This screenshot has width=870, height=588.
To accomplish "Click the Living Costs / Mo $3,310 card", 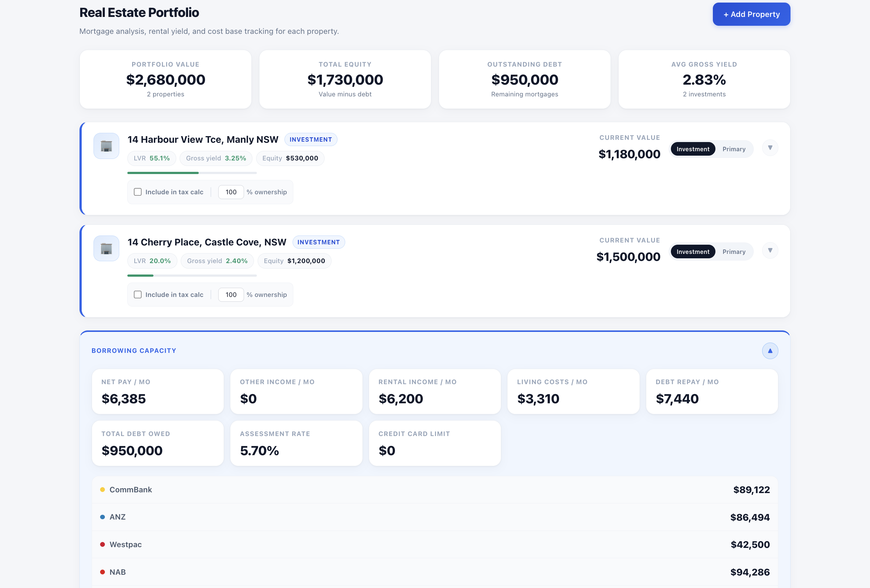I will pyautogui.click(x=573, y=392).
